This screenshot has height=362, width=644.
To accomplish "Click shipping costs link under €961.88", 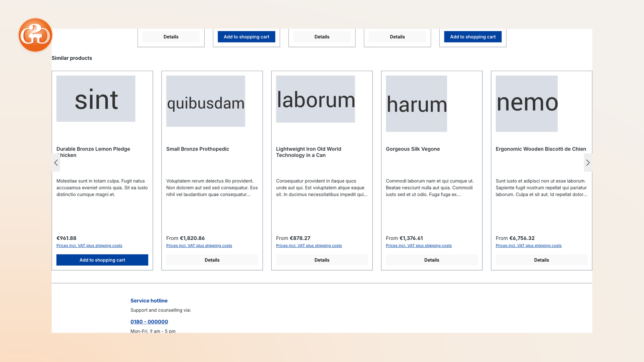I will click(x=89, y=246).
